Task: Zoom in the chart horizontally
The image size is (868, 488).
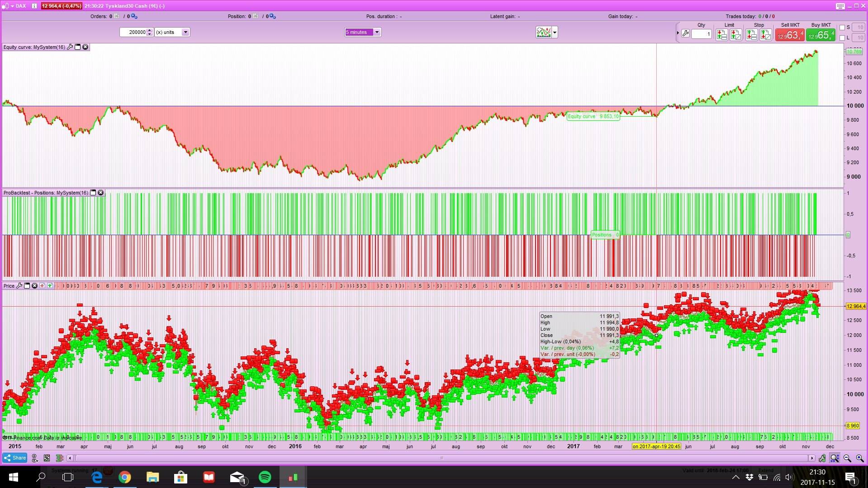Action: point(860,458)
